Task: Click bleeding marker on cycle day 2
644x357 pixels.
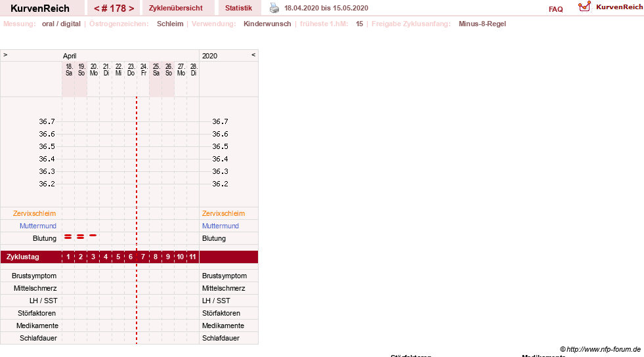Action: [x=81, y=237]
